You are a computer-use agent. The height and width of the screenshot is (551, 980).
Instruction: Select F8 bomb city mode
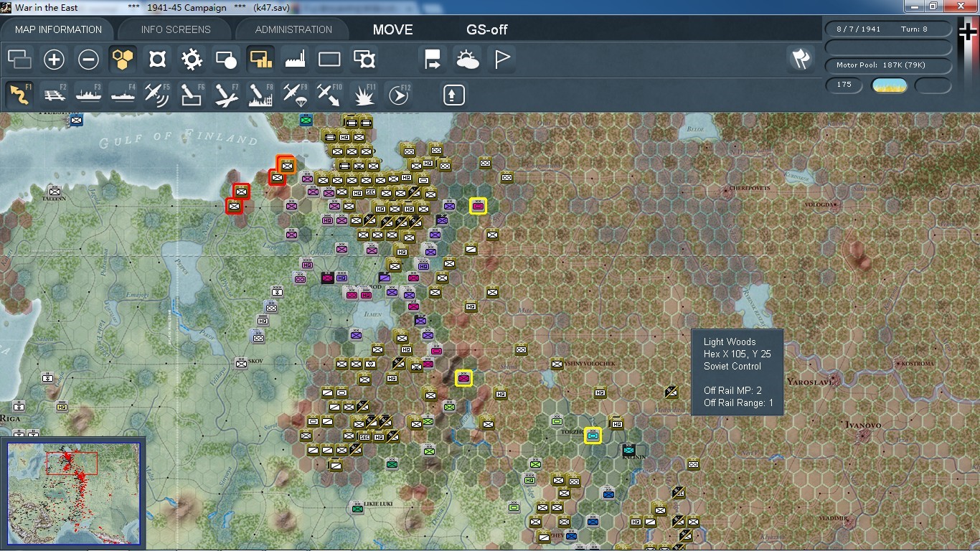click(x=260, y=95)
